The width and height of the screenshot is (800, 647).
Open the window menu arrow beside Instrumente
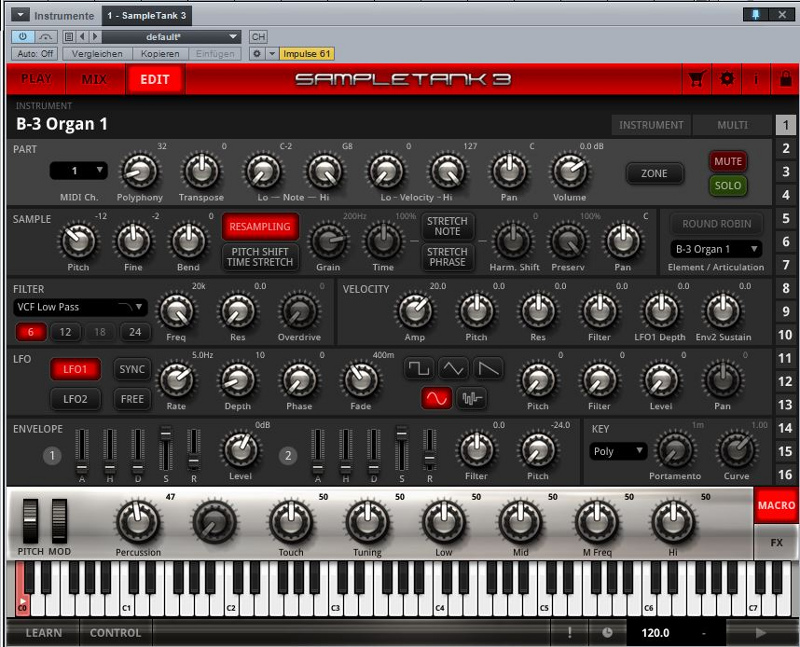pos(20,15)
